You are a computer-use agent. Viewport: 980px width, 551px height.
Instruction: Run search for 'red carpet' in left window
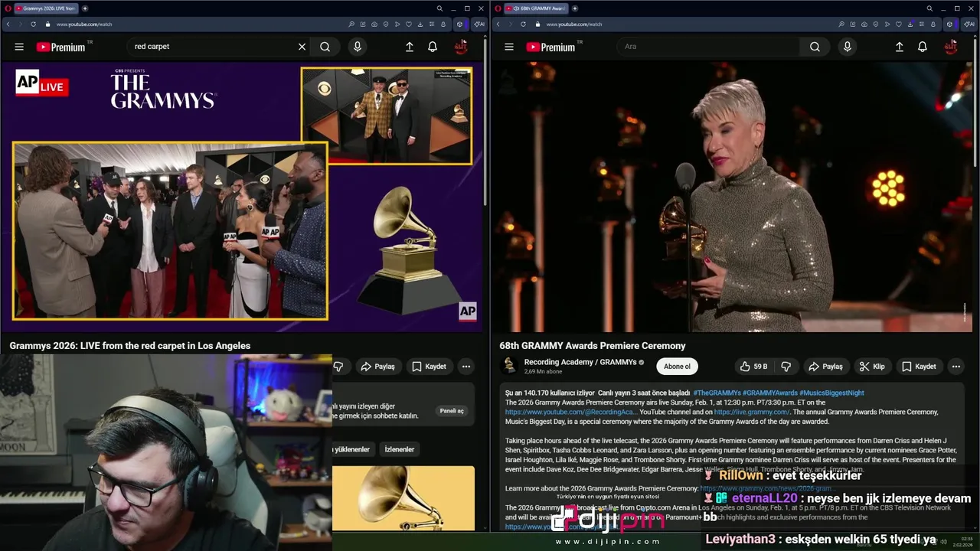(x=325, y=47)
